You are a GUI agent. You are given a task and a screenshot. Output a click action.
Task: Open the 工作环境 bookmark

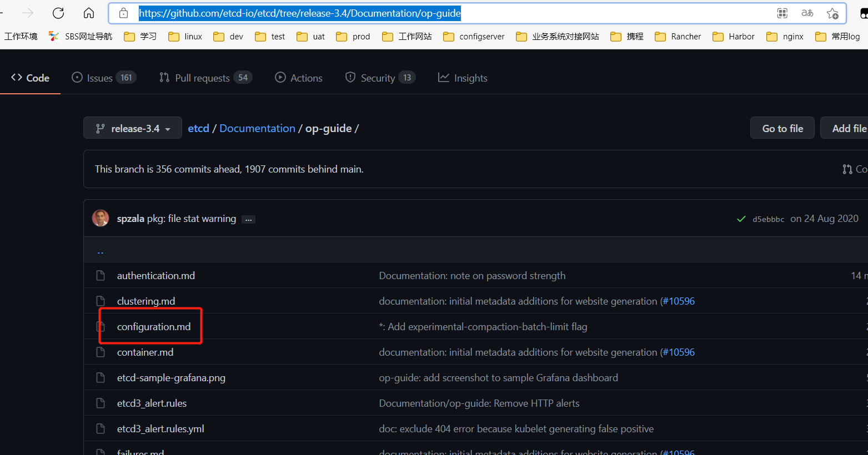tap(21, 37)
